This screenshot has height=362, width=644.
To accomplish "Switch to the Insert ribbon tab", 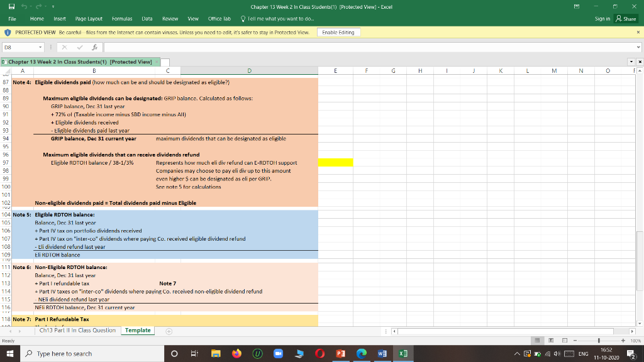I will [60, 19].
